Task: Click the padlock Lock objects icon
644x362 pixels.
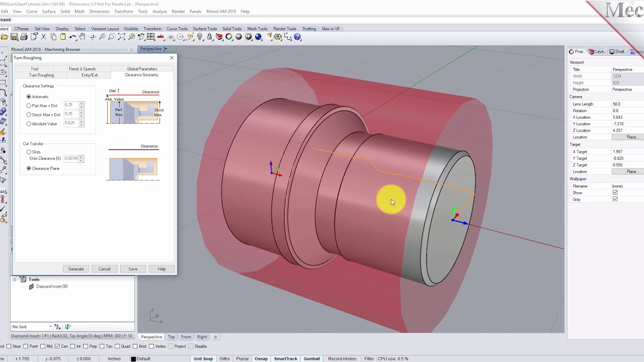Action: point(209,37)
